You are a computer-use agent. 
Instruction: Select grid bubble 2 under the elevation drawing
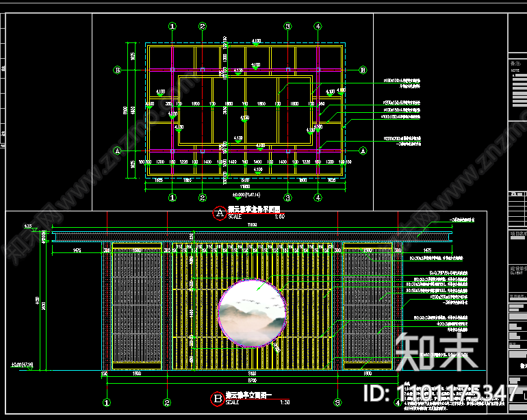point(167,402)
